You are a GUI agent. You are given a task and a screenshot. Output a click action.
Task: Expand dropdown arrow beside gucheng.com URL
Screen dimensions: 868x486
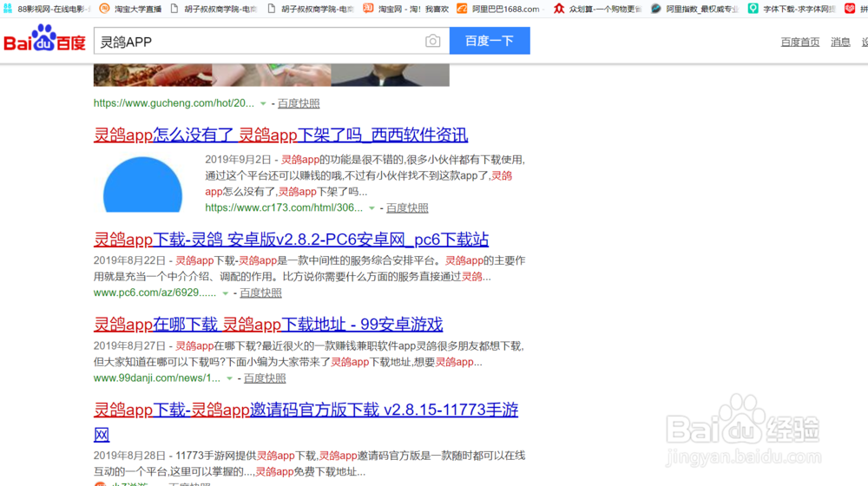pos(264,103)
